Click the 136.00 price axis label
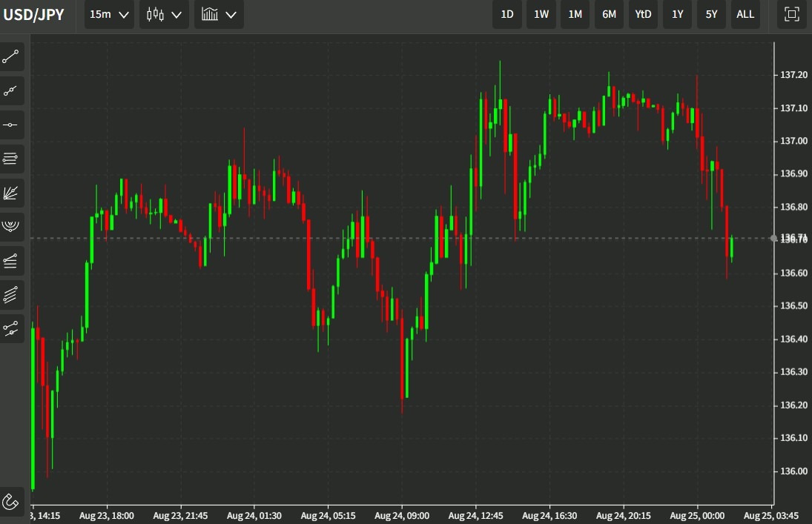This screenshot has width=812, height=524. pos(793,471)
